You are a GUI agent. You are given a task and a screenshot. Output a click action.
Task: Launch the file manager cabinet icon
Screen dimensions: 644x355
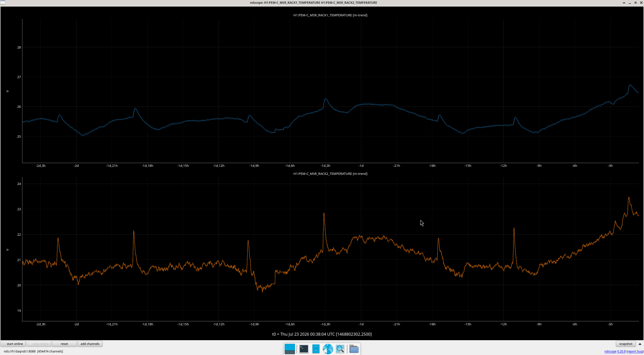[x=316, y=349]
